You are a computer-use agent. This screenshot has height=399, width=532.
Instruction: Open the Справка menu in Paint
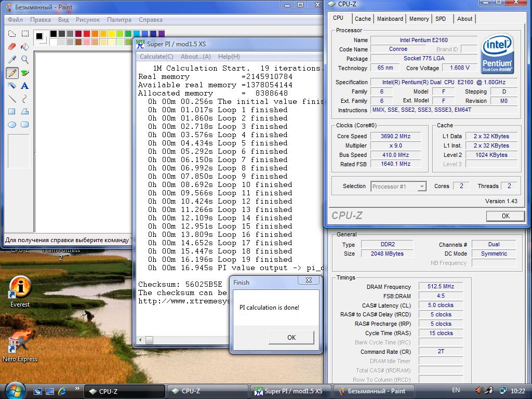[x=150, y=20]
